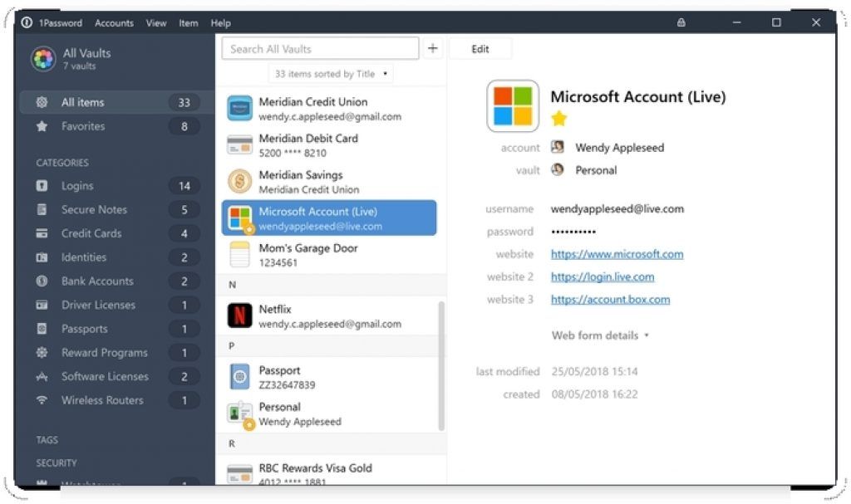Screen dimensions: 851x504
Task: Click the TAGS section header
Action: [x=47, y=440]
